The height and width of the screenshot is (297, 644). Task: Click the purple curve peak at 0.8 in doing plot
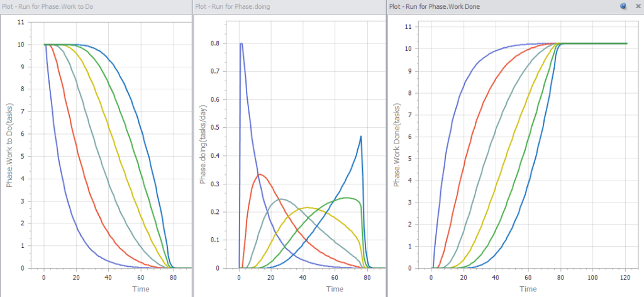click(x=241, y=44)
